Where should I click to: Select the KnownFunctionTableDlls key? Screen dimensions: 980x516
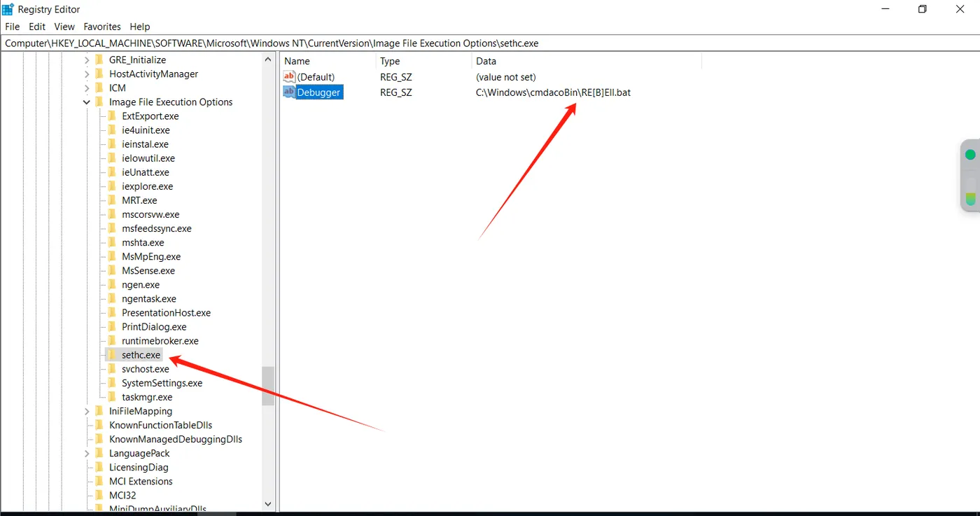pyautogui.click(x=160, y=425)
